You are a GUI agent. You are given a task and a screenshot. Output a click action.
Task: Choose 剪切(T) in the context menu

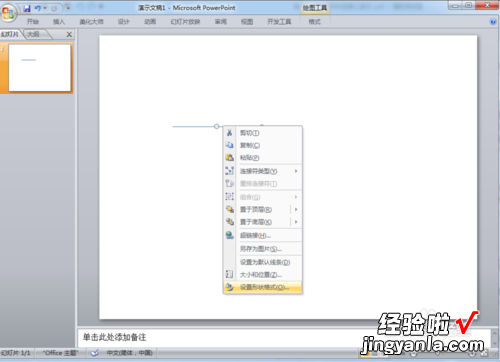point(262,133)
